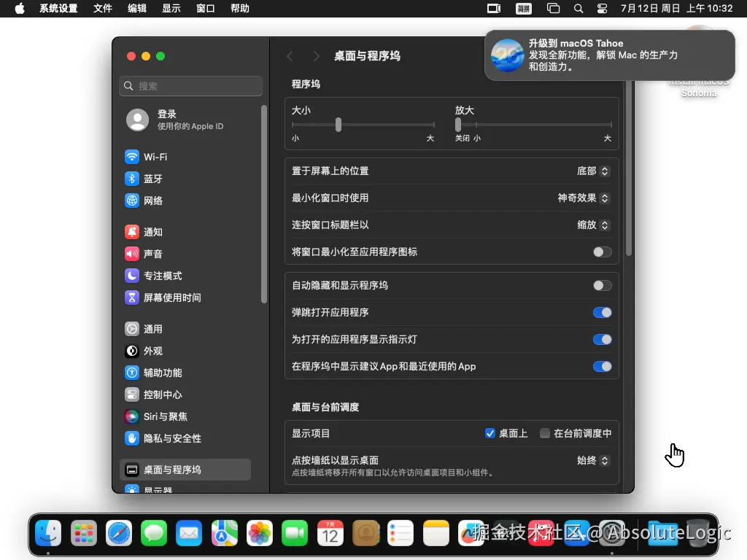747x560 pixels.
Task: Click the Apple ID avatar to sign in (登录)
Action: point(137,120)
